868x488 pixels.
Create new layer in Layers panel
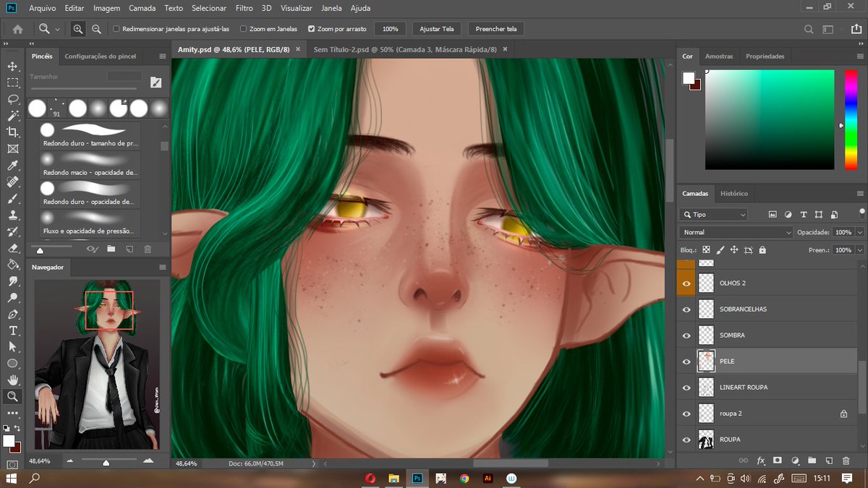click(829, 461)
